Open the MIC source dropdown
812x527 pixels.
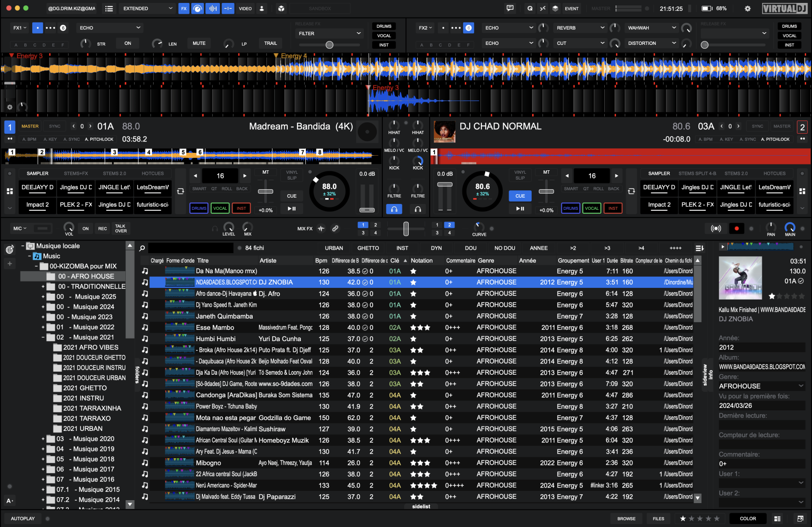[x=20, y=228]
